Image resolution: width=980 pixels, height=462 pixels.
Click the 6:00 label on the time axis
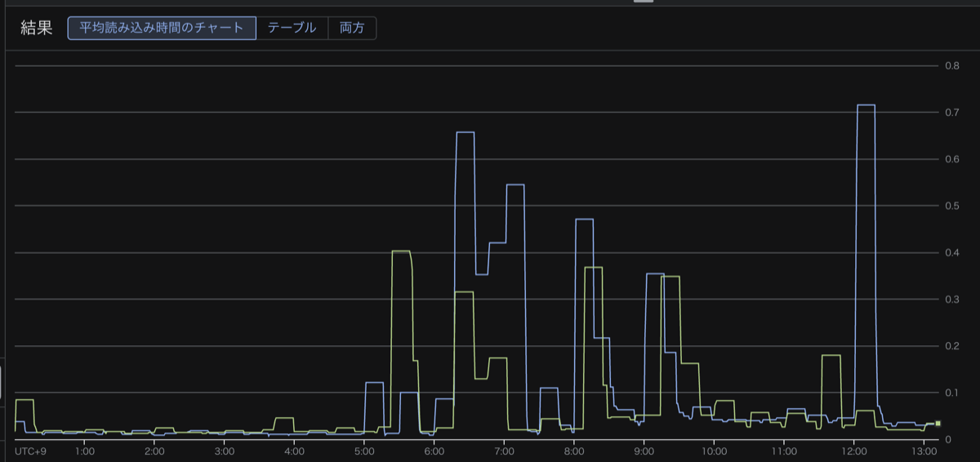(x=434, y=451)
